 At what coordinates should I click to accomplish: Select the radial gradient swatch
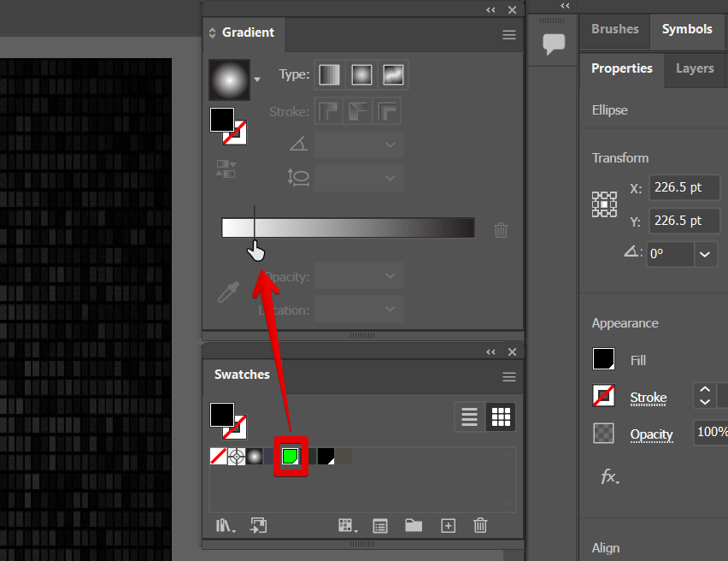[255, 457]
